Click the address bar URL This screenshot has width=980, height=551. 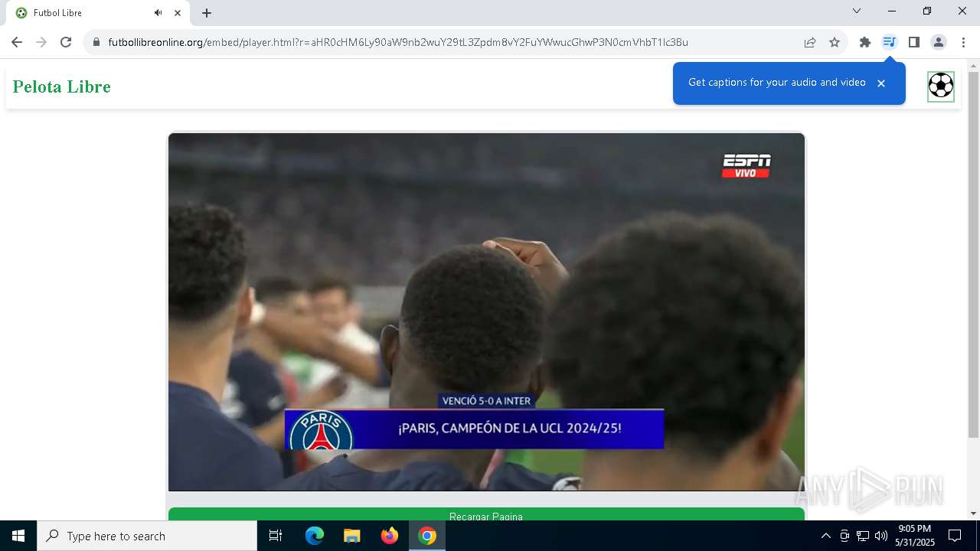[x=398, y=42]
